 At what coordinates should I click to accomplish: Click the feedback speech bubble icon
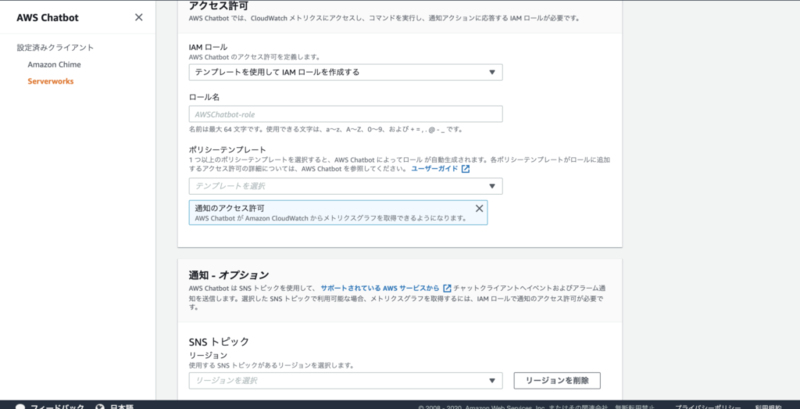click(20, 406)
